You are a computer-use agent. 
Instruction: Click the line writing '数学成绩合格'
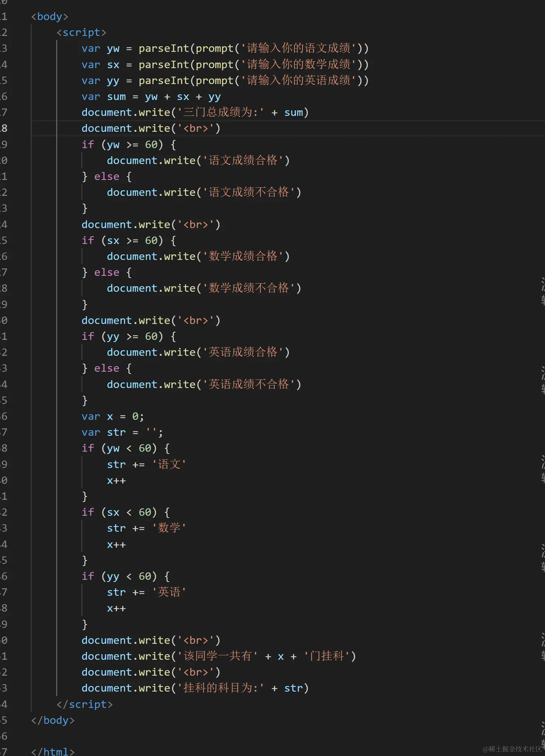coord(198,256)
